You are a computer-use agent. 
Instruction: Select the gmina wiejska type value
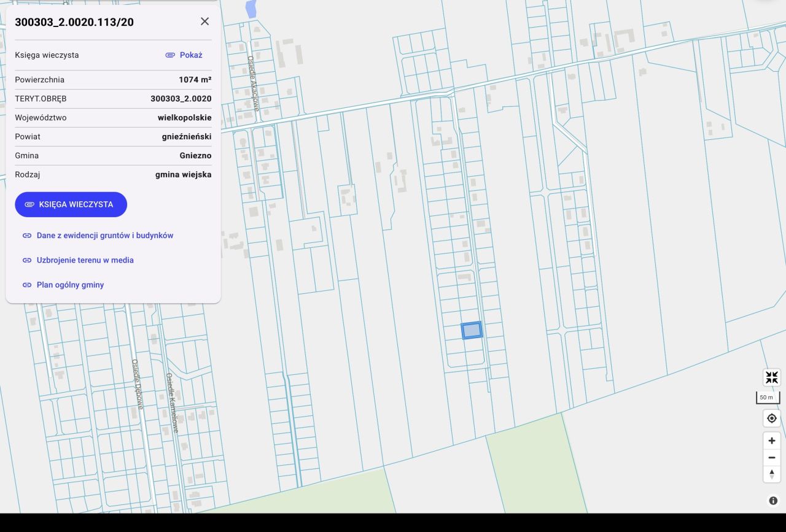(x=184, y=175)
